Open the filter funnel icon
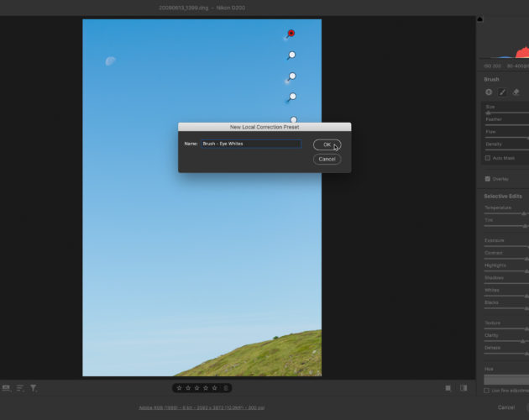529x420 pixels. click(33, 388)
